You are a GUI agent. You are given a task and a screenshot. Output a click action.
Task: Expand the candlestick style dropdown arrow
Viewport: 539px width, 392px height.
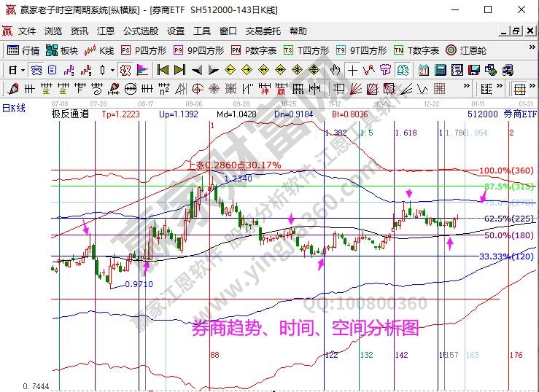112,70
